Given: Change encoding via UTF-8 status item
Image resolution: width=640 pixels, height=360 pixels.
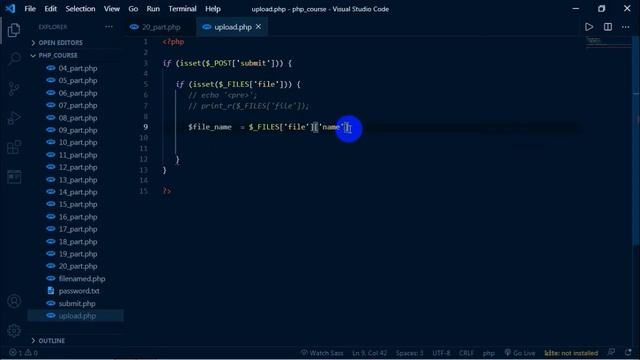Looking at the screenshot, I should point(441,353).
